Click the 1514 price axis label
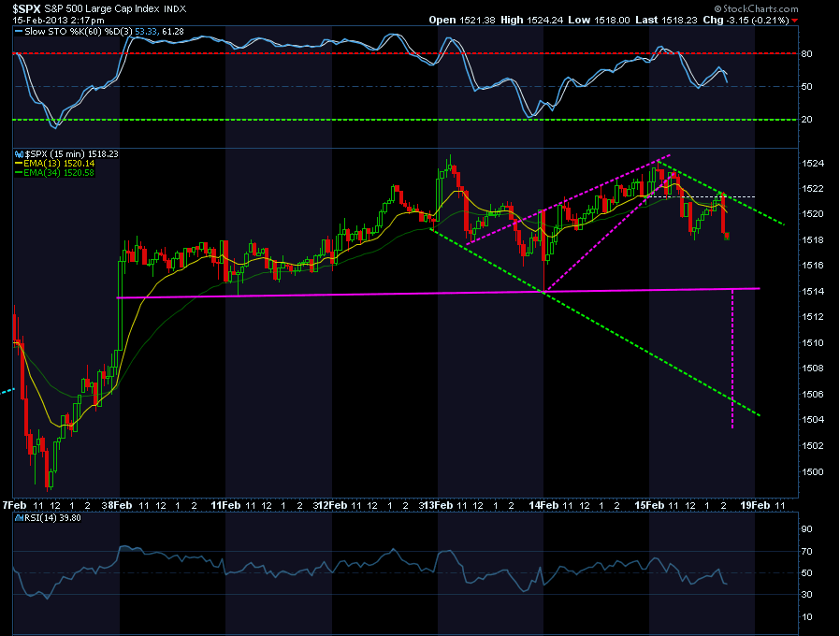 tap(813, 292)
